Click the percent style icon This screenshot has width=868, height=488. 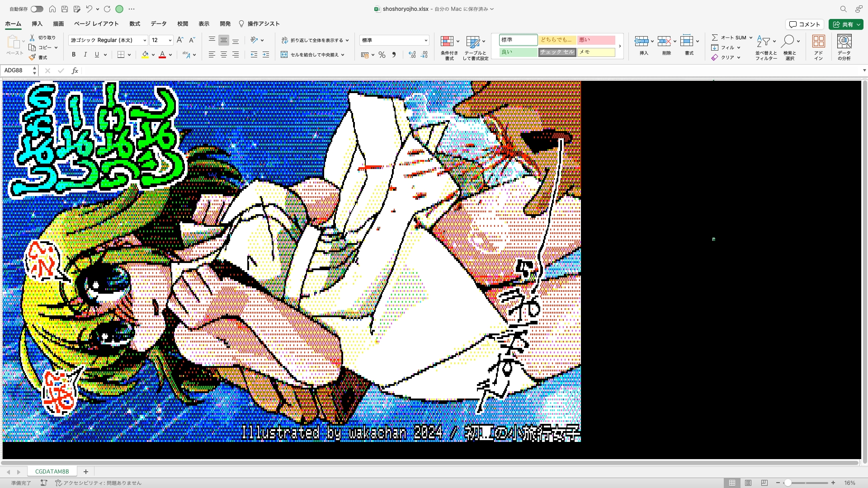click(382, 55)
